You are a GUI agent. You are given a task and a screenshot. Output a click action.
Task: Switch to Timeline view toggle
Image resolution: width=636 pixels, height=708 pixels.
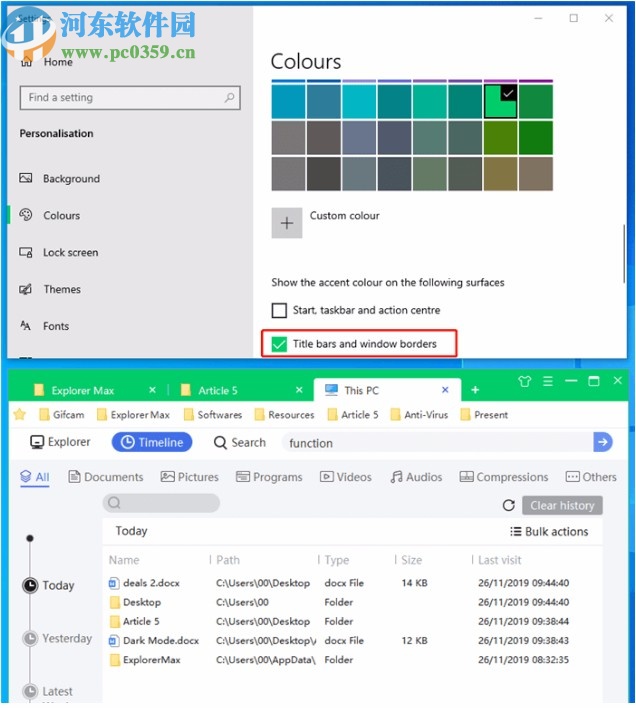(151, 442)
